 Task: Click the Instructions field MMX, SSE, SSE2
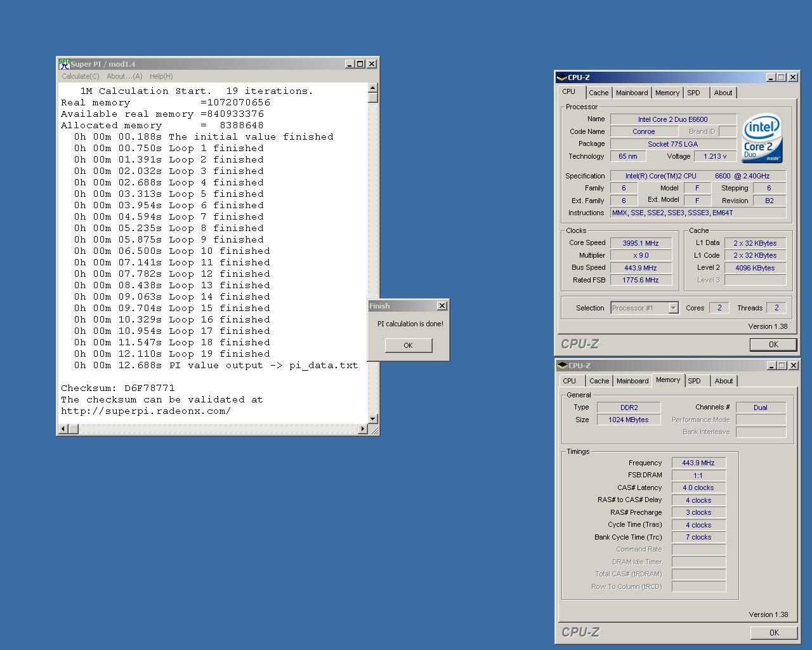(x=698, y=213)
